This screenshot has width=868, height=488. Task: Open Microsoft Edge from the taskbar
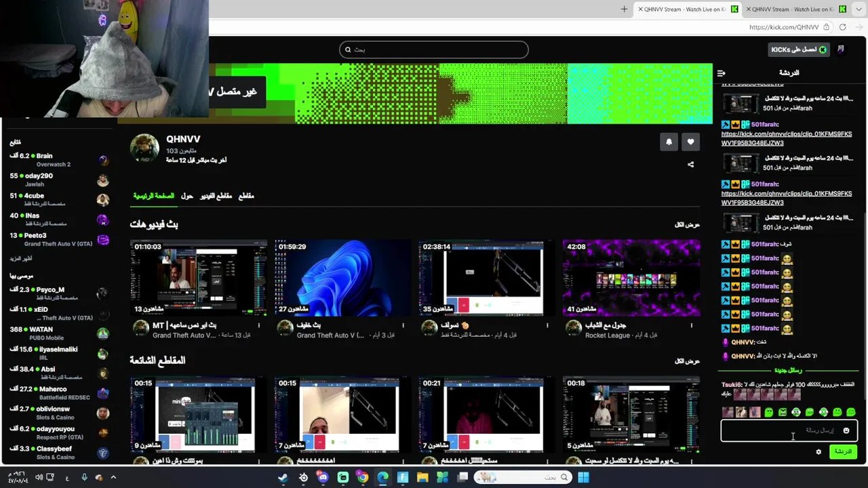[382, 477]
